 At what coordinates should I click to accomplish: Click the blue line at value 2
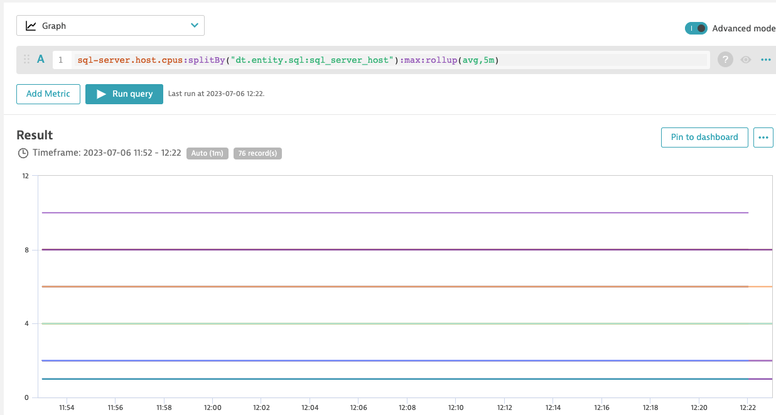click(x=400, y=360)
